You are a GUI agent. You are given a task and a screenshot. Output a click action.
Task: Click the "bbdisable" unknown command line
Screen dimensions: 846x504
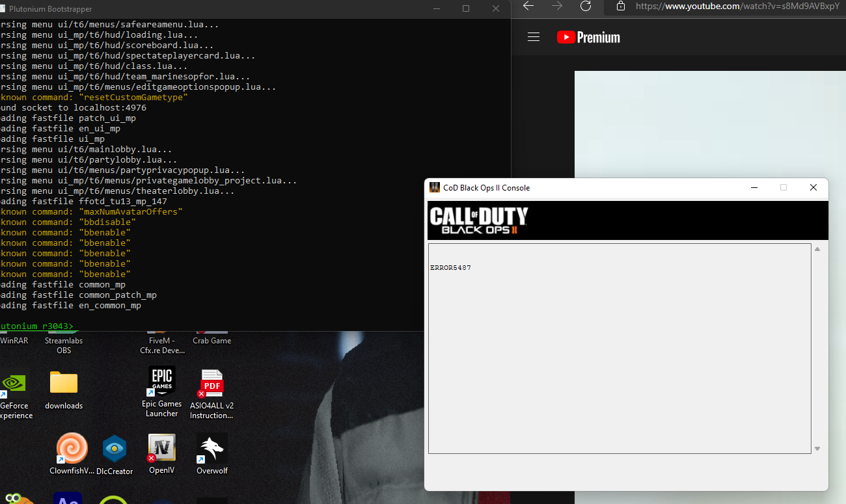68,222
